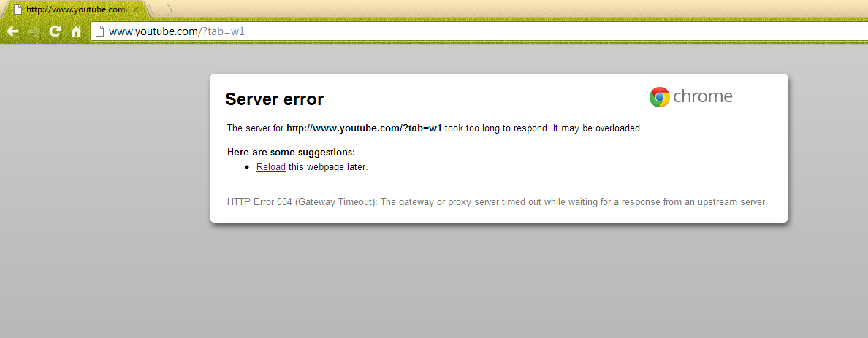The height and width of the screenshot is (338, 868).
Task: Click the colorful Chrome logo icon
Action: tap(659, 97)
